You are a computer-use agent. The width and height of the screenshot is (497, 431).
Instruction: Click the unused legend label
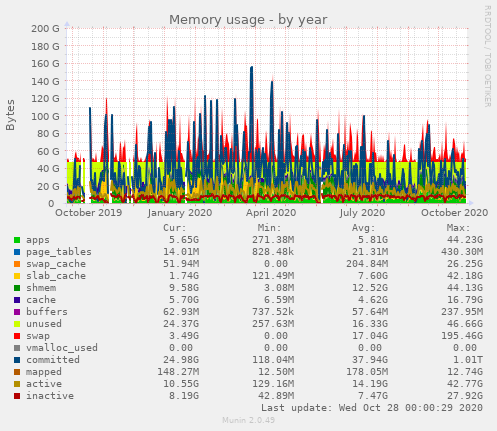(x=44, y=324)
